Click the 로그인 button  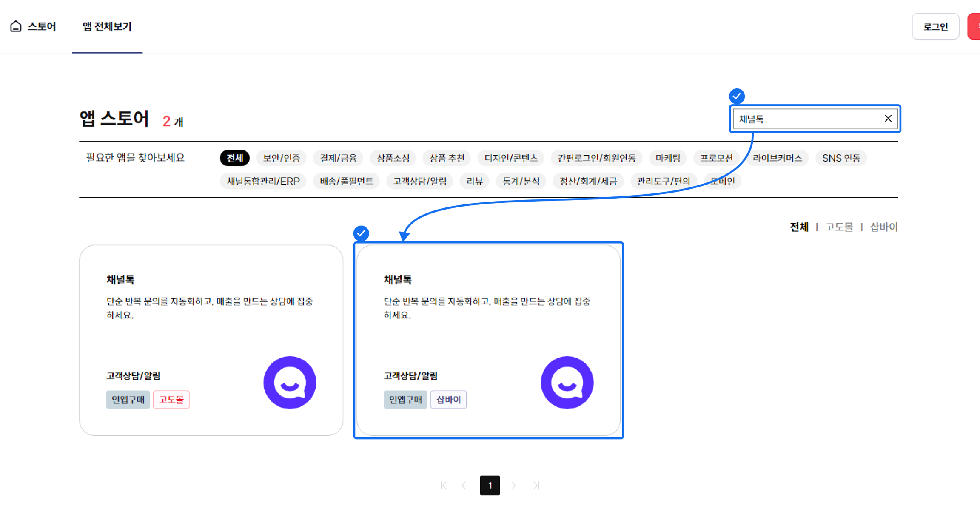pos(935,26)
